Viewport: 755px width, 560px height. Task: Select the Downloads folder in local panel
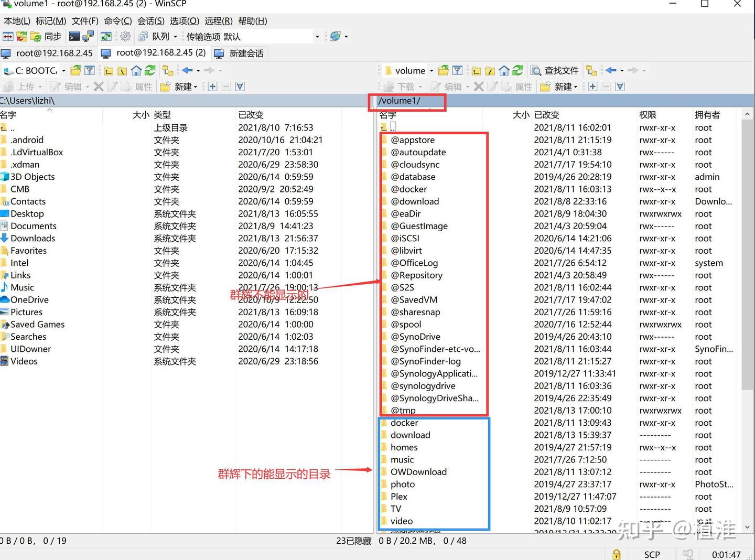click(33, 239)
